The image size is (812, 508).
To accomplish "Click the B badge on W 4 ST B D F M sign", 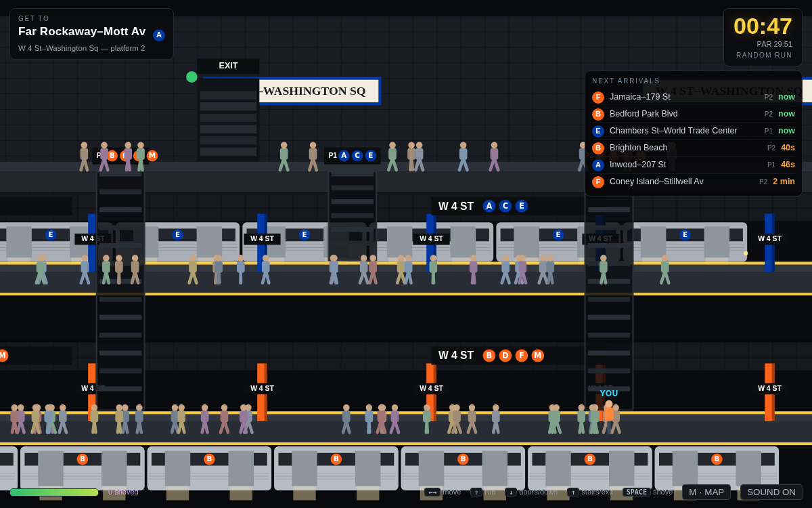I will [489, 356].
